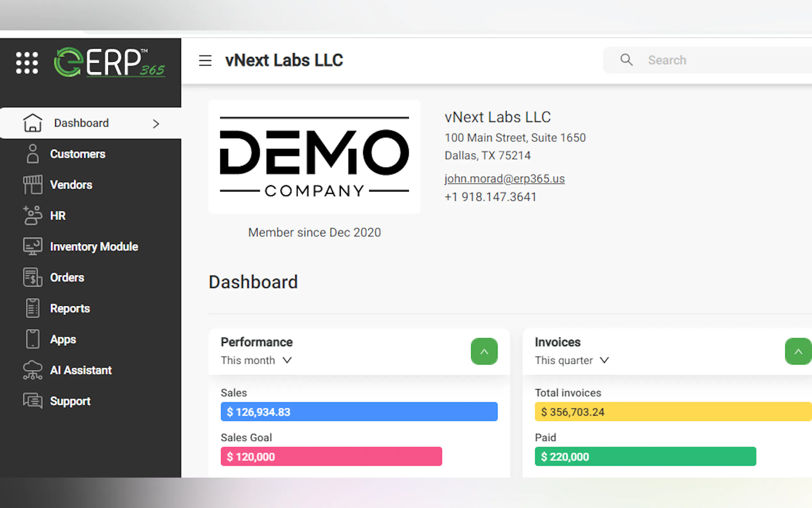Open the This quarter period dropdown
The width and height of the screenshot is (812, 508).
(571, 360)
